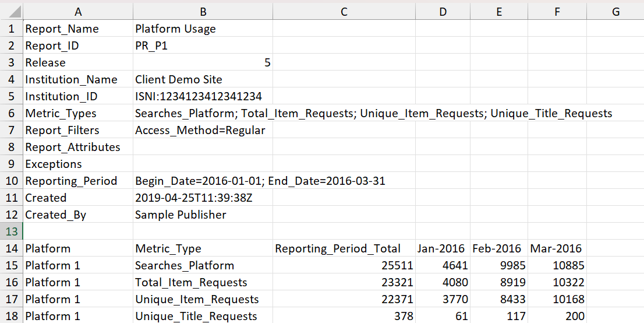Click the Begin_Date=2016-01-01 cell
This screenshot has height=323, width=644.
coord(203,181)
